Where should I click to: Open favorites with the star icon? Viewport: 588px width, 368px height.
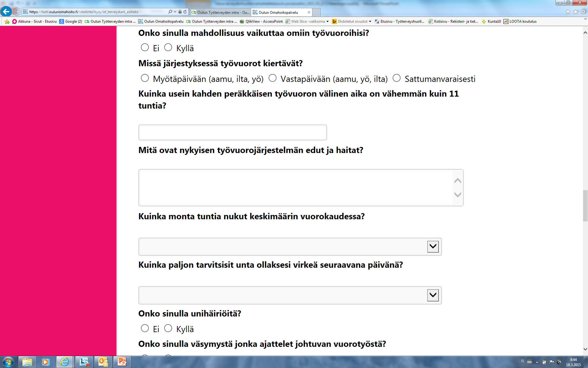coord(576,12)
